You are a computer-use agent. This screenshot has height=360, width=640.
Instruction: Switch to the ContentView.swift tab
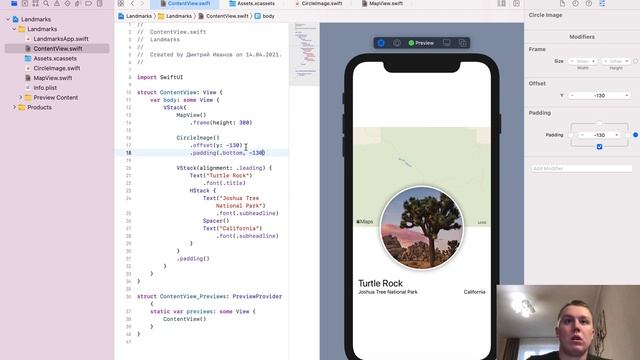click(x=185, y=3)
